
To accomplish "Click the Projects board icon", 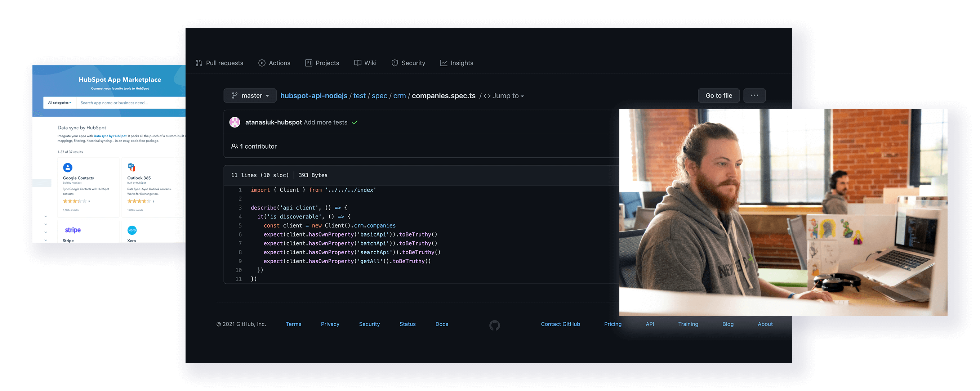I will 308,63.
